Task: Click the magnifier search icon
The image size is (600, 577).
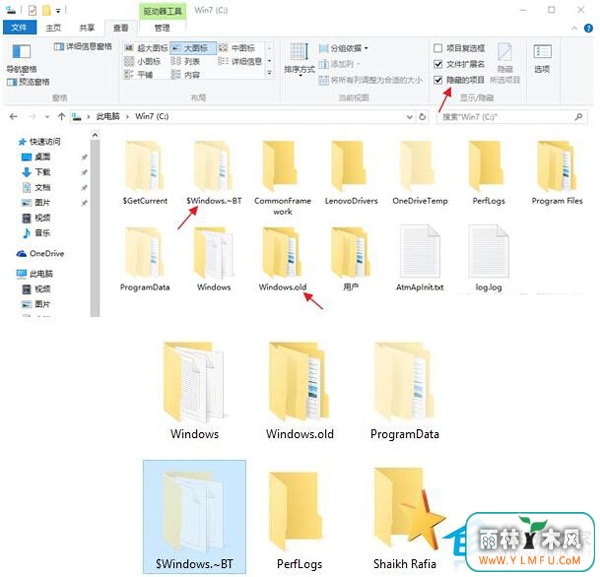Action: (578, 116)
